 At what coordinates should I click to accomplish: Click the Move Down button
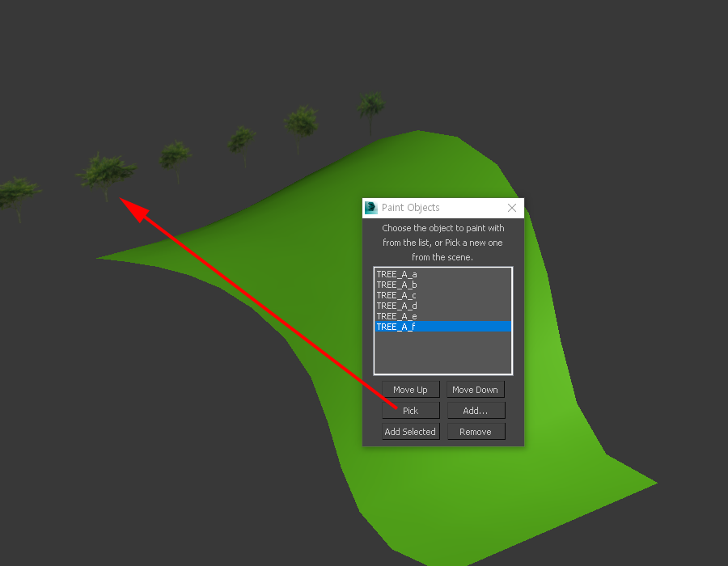coord(476,390)
